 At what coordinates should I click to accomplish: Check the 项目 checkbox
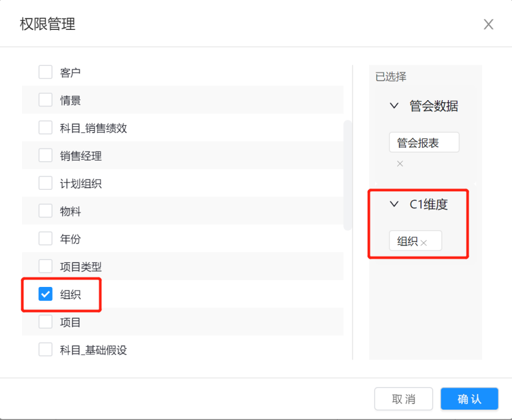click(45, 322)
